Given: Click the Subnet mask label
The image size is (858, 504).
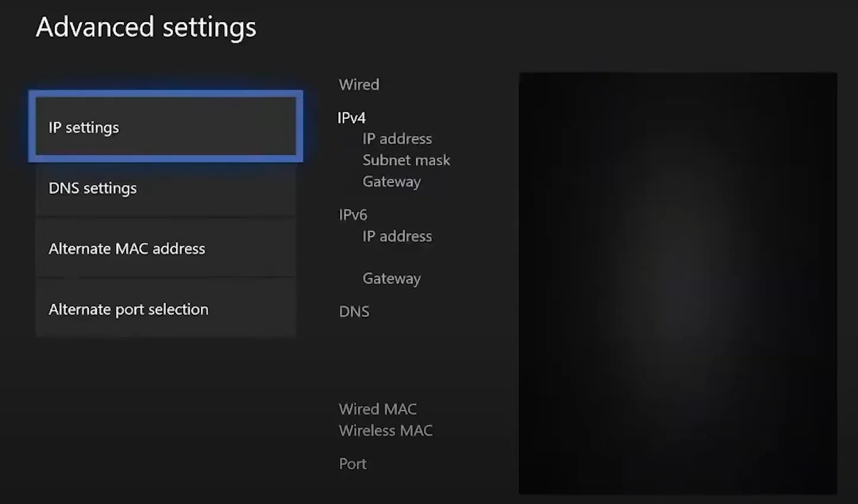Looking at the screenshot, I should click(406, 160).
